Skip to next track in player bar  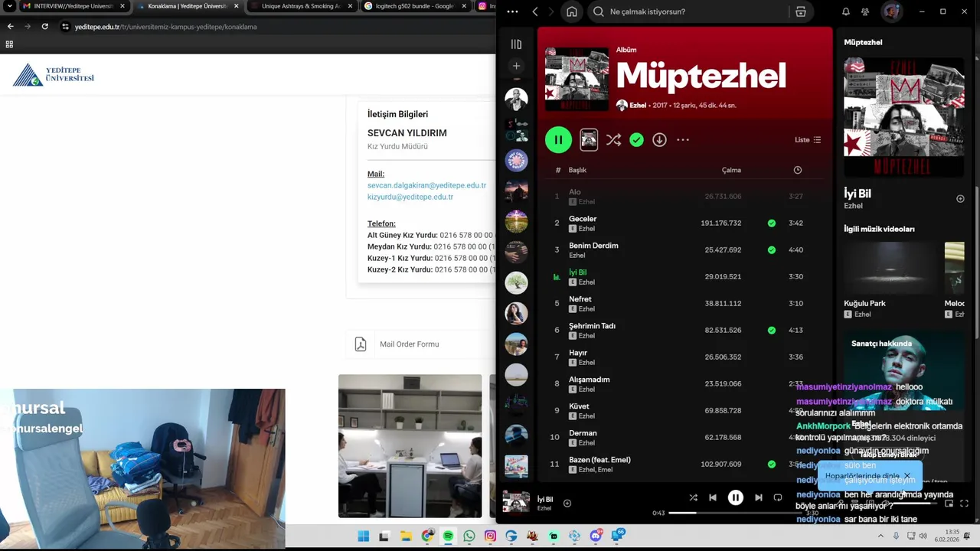coord(758,497)
